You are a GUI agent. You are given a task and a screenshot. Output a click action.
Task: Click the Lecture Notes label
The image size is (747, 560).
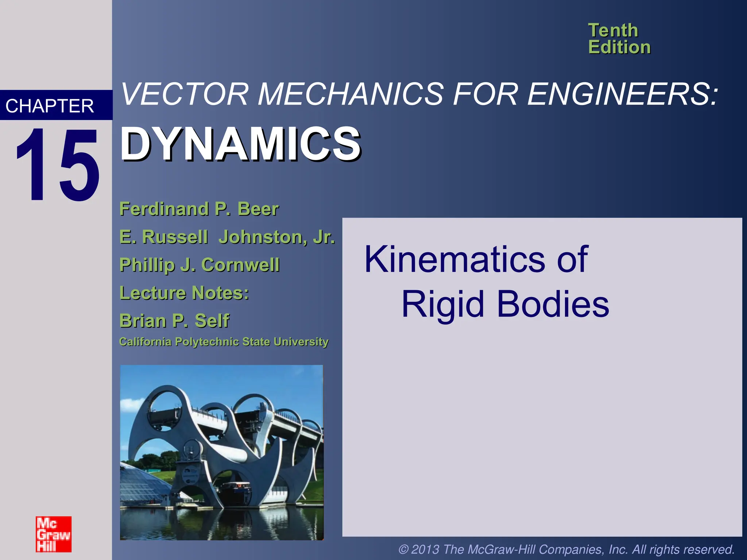(x=184, y=293)
